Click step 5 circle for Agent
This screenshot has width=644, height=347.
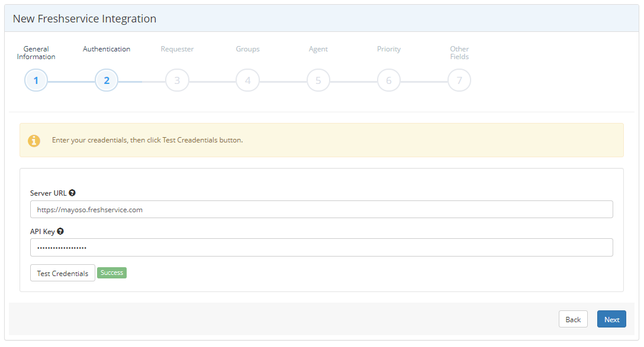click(x=318, y=80)
